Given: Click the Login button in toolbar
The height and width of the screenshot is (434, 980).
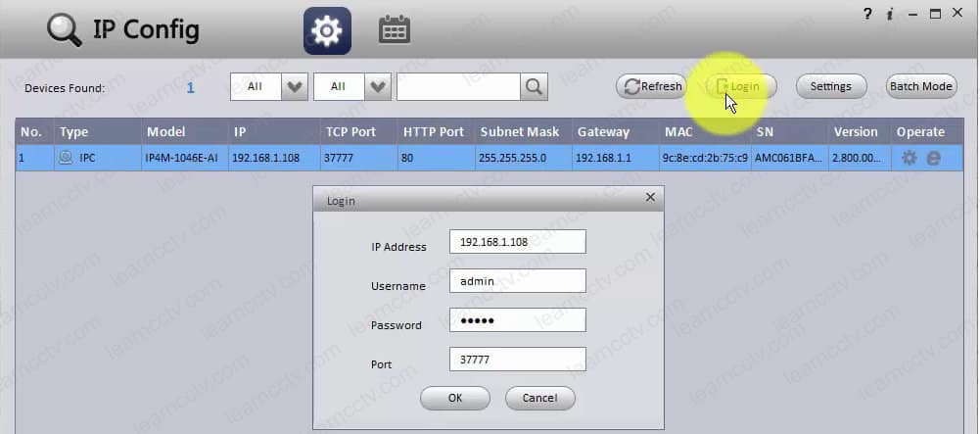Looking at the screenshot, I should click(740, 86).
